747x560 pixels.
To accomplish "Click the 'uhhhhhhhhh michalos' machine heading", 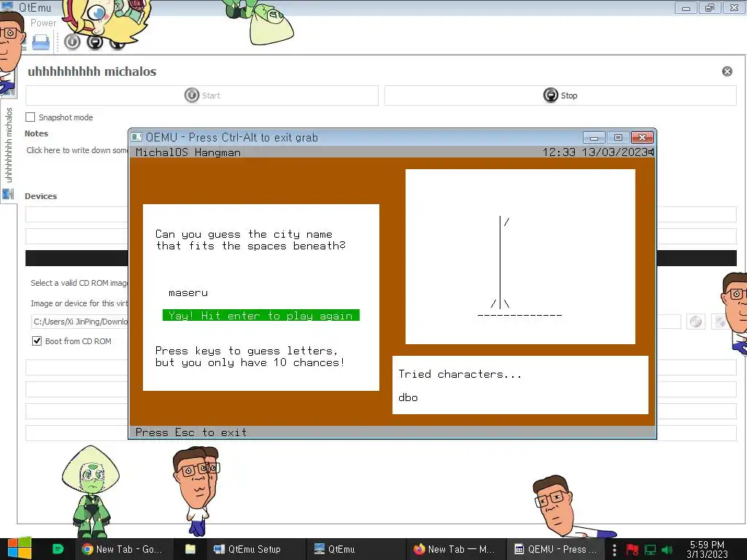I will pos(92,71).
